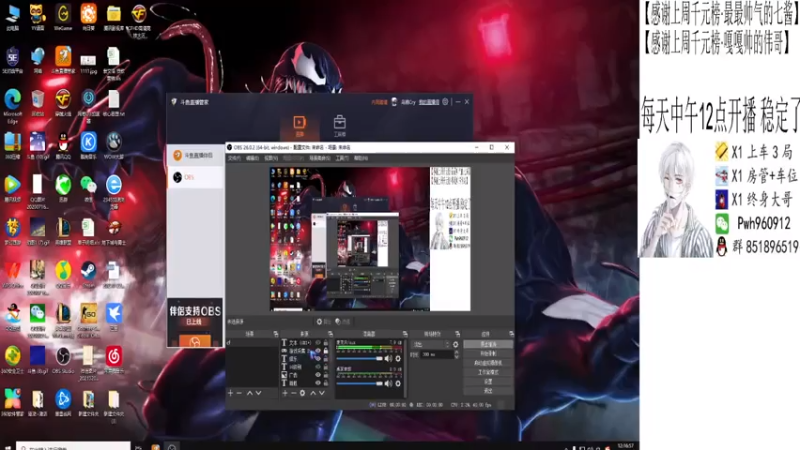Open the Douyu companion settings gear in titlebar
Viewport: 800px width, 450px height.
445,102
